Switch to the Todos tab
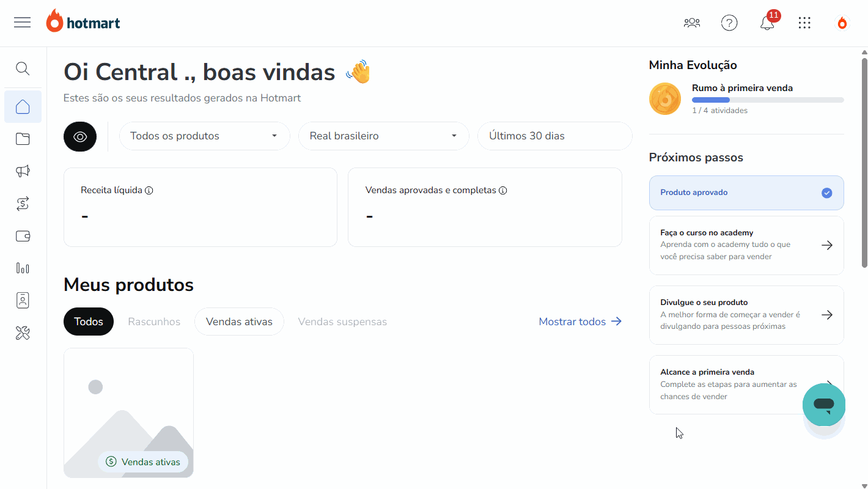Image resolution: width=868 pixels, height=489 pixels. pyautogui.click(x=88, y=321)
